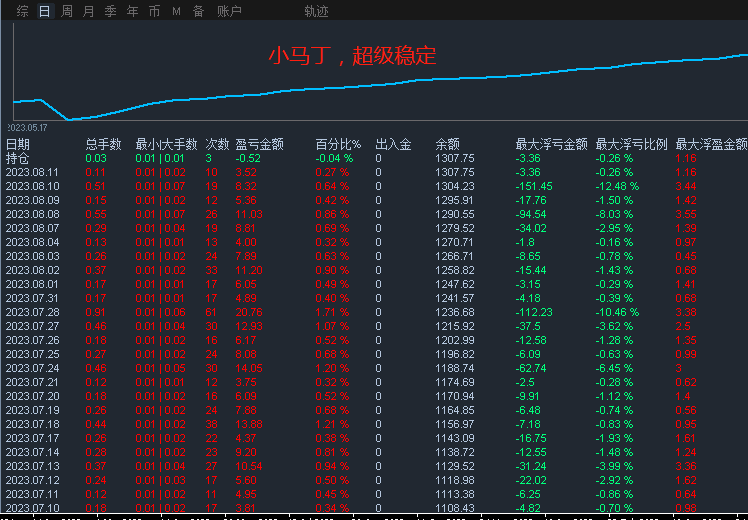The width and height of the screenshot is (748, 520).
Task: Switch to the 季 quarterly tab
Action: coord(111,11)
